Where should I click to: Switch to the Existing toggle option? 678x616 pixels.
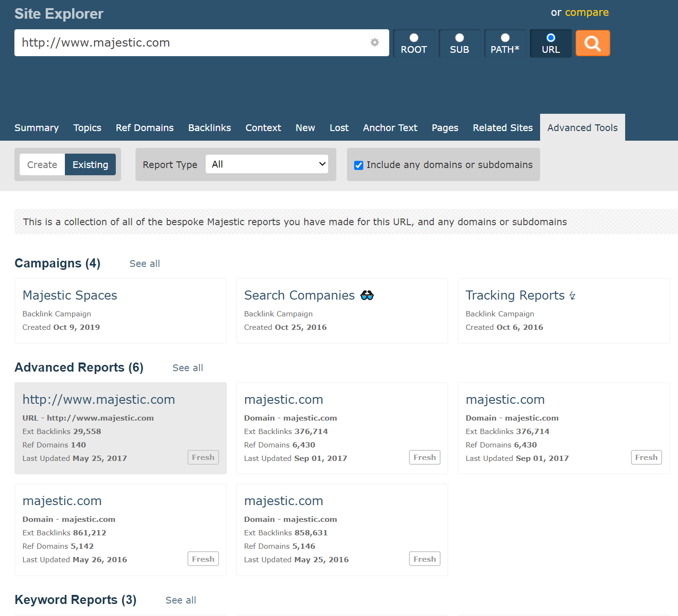[x=90, y=165]
